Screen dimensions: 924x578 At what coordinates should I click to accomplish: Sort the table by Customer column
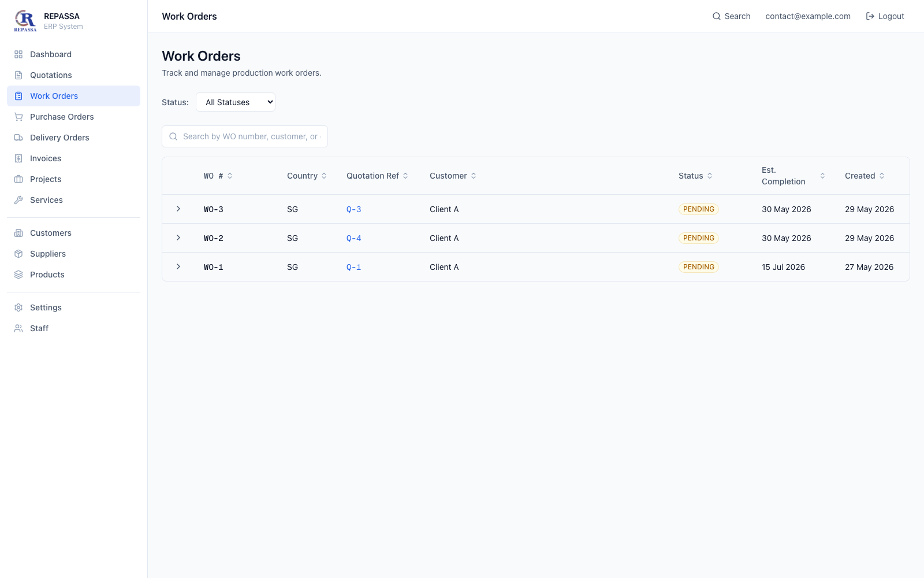(453, 176)
